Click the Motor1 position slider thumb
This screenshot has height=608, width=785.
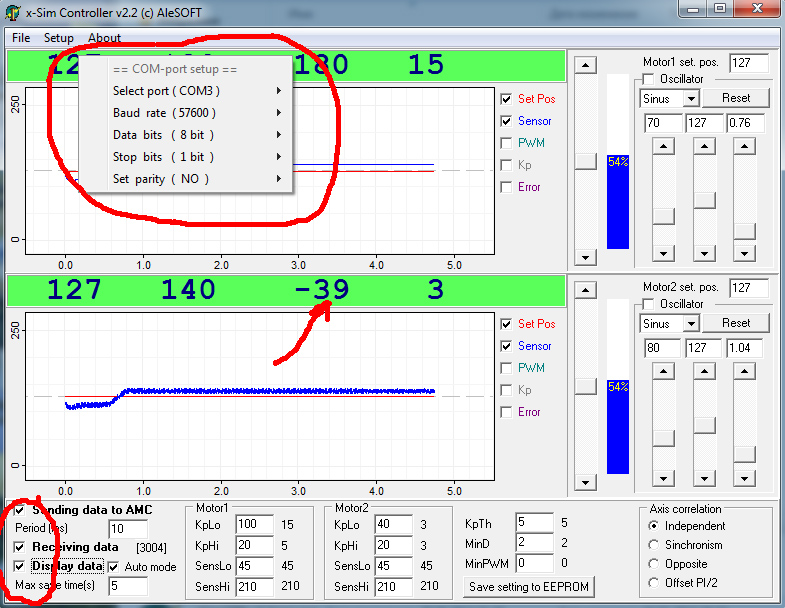587,162
